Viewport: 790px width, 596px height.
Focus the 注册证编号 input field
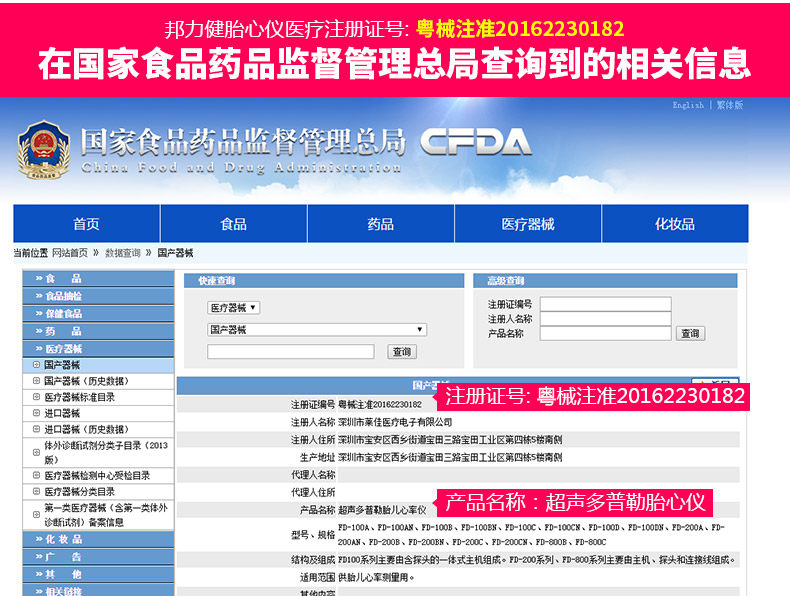tap(606, 304)
